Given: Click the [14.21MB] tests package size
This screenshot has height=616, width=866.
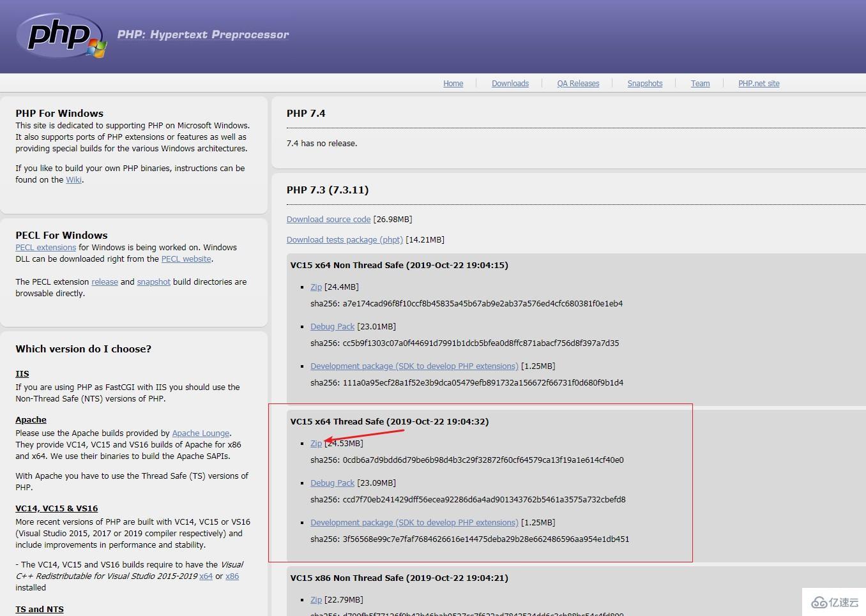Looking at the screenshot, I should (x=425, y=240).
